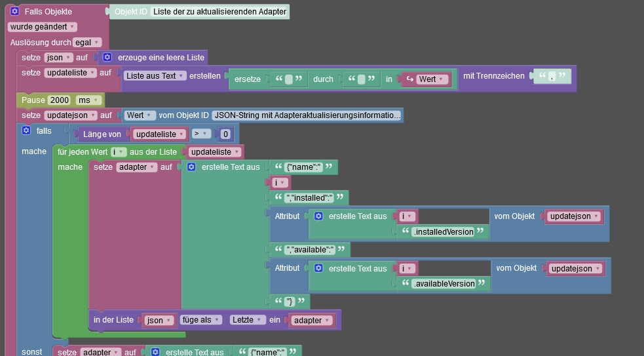
Task: Click gear of 'erstelle Text aus' above '.installedVersion'
Action: click(318, 216)
